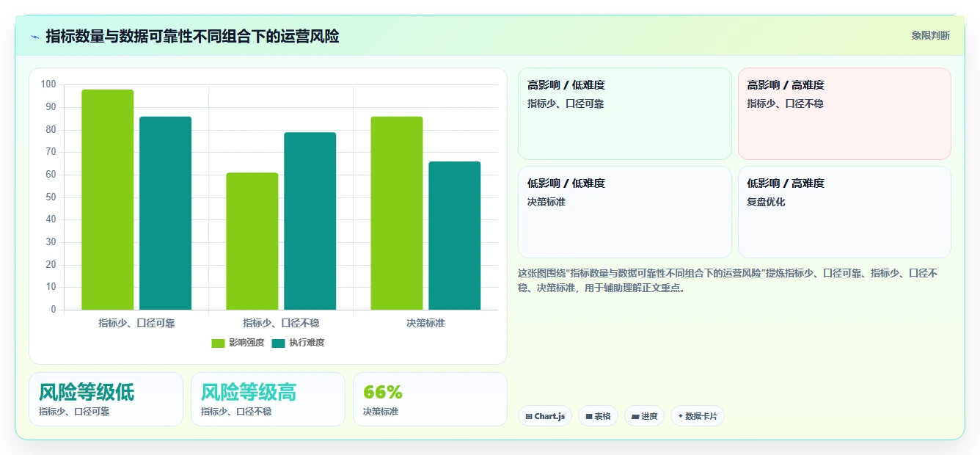Click the lightning icon beside the card title
The width and height of the screenshot is (980, 455).
click(x=35, y=37)
